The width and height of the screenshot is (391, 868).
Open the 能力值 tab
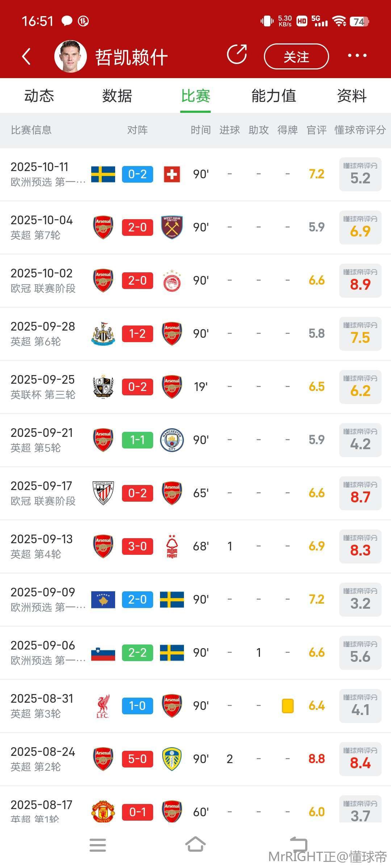point(274,96)
